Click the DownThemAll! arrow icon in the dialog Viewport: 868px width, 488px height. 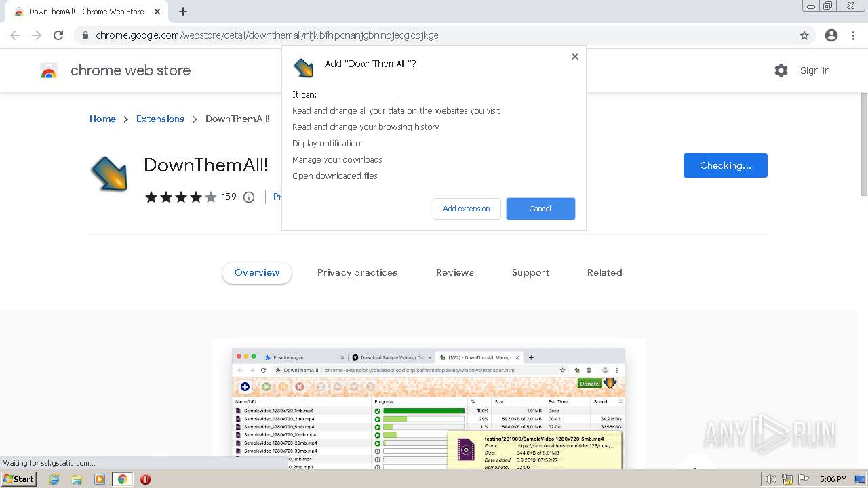point(303,67)
